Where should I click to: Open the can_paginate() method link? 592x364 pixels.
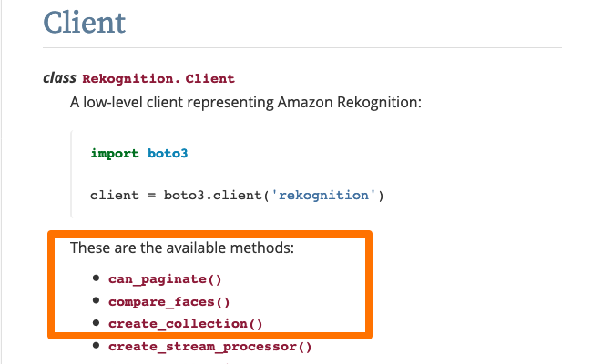pyautogui.click(x=165, y=279)
